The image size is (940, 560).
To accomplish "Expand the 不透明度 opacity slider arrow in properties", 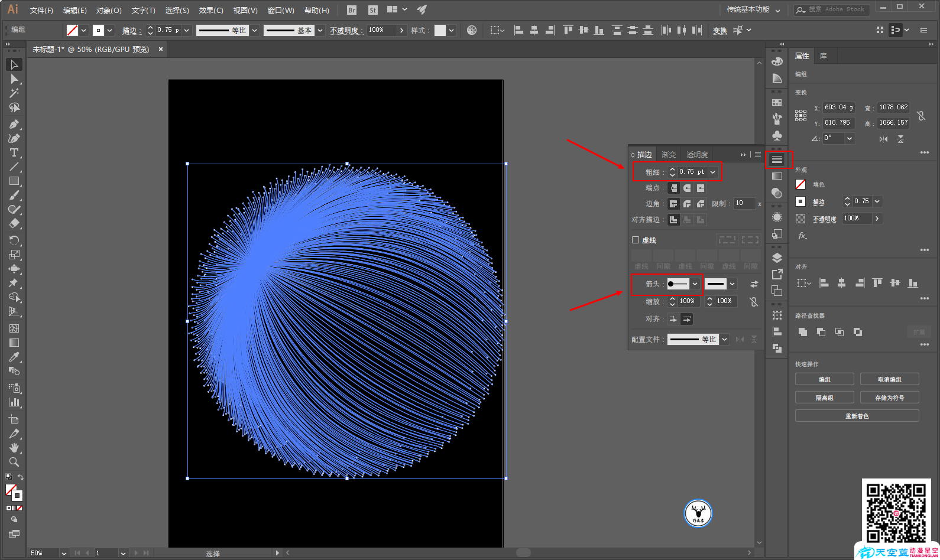I will pyautogui.click(x=877, y=219).
